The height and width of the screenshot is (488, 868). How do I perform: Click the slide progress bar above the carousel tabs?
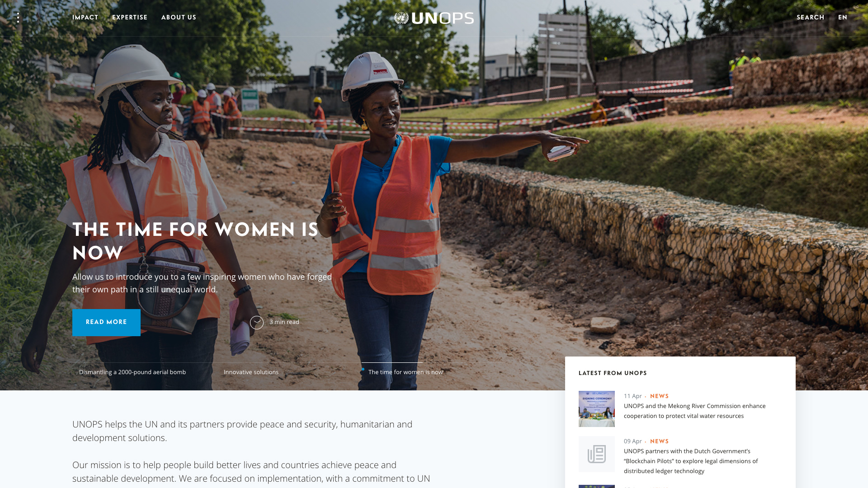click(x=392, y=363)
